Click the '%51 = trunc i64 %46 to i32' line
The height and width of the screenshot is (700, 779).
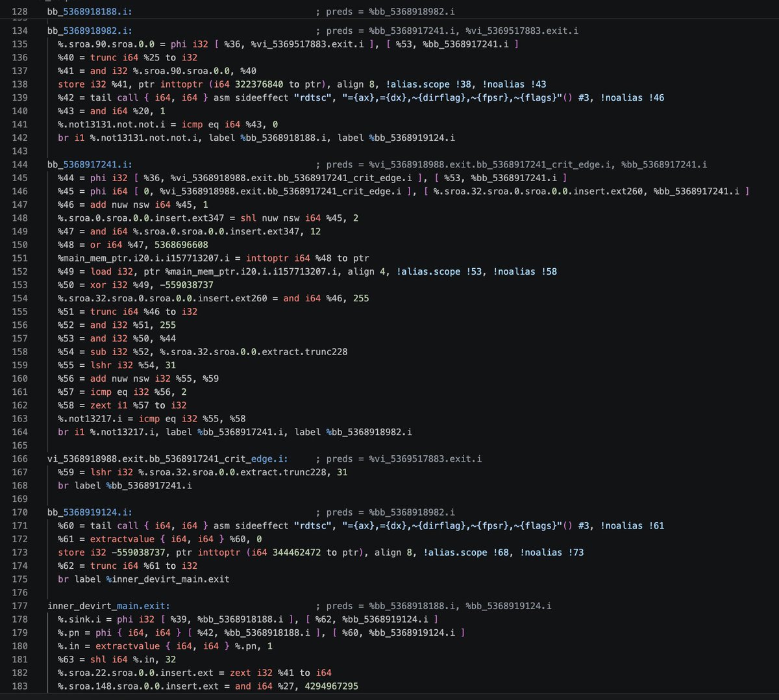[x=127, y=312]
